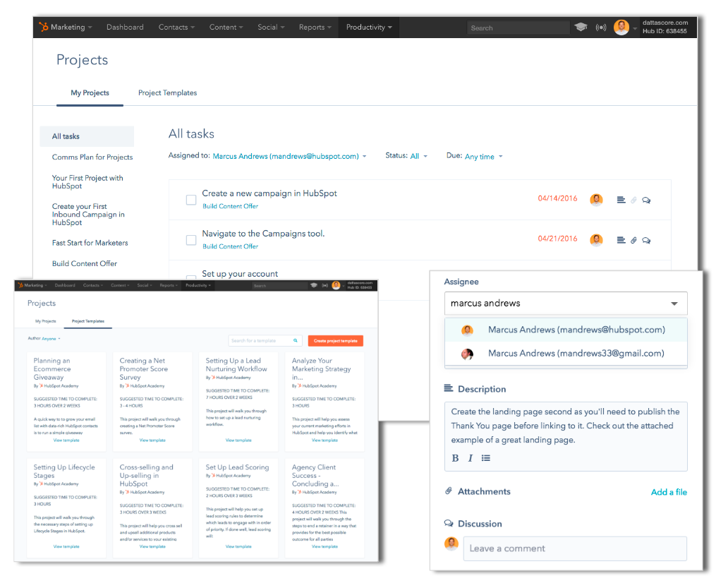Expand the Assigned to Marcus Andrews dropdown
Image resolution: width=728 pixels, height=588 pixels.
click(x=289, y=157)
